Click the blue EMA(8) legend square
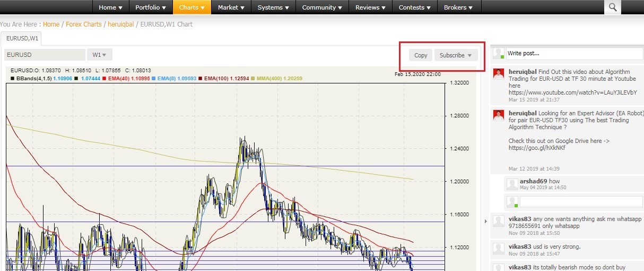 point(153,79)
